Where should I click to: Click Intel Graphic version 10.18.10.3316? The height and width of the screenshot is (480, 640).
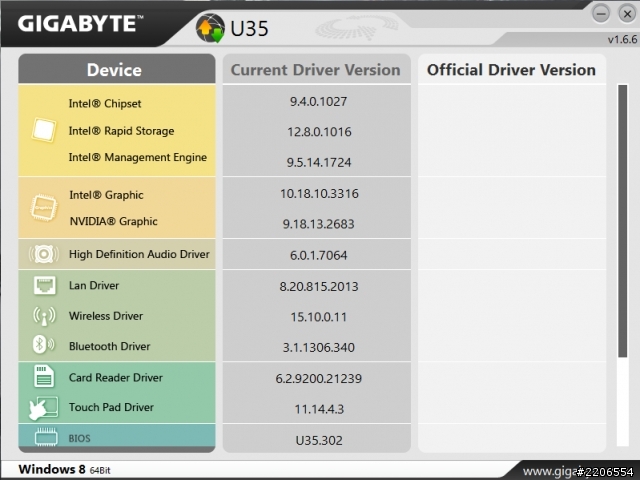click(x=319, y=193)
